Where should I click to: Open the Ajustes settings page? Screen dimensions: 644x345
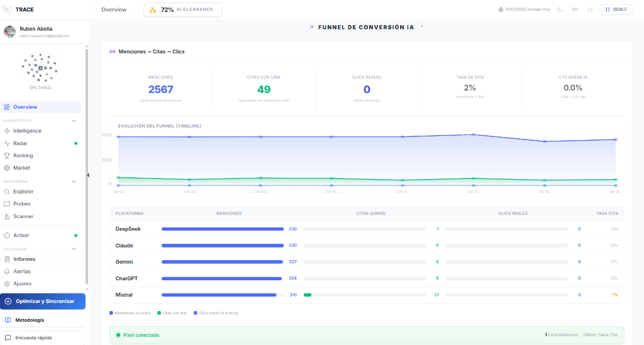22,283
